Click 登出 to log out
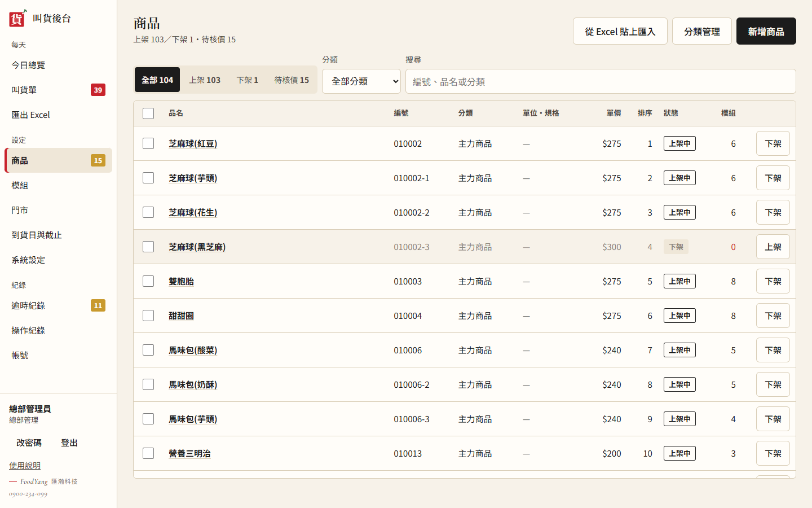The height and width of the screenshot is (508, 812). click(x=69, y=443)
